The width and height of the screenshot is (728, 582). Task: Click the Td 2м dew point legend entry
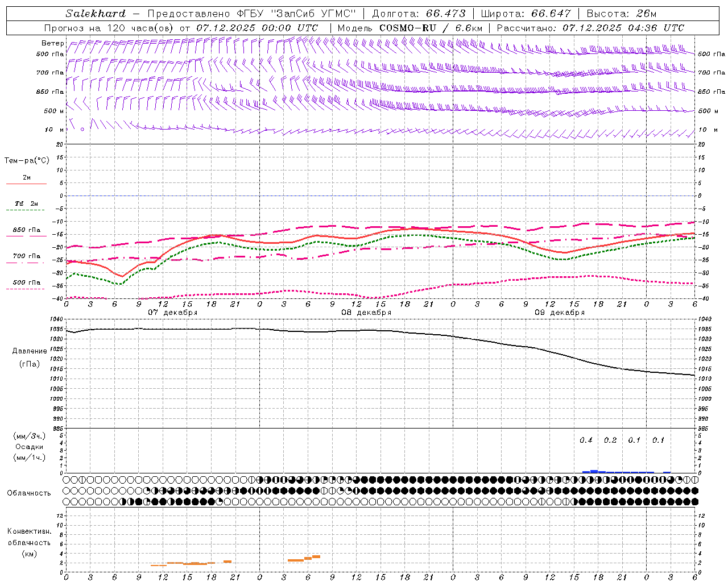pyautogui.click(x=27, y=203)
